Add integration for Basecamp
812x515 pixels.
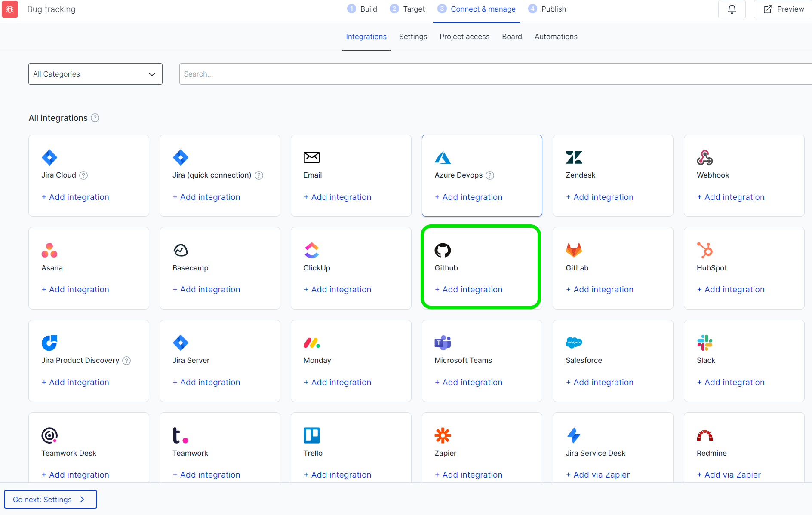206,290
